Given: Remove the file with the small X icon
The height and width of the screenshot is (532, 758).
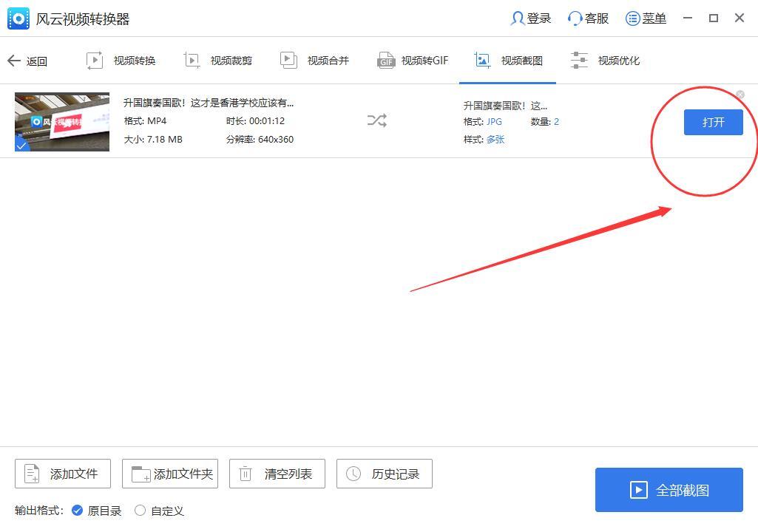Looking at the screenshot, I should coord(740,95).
